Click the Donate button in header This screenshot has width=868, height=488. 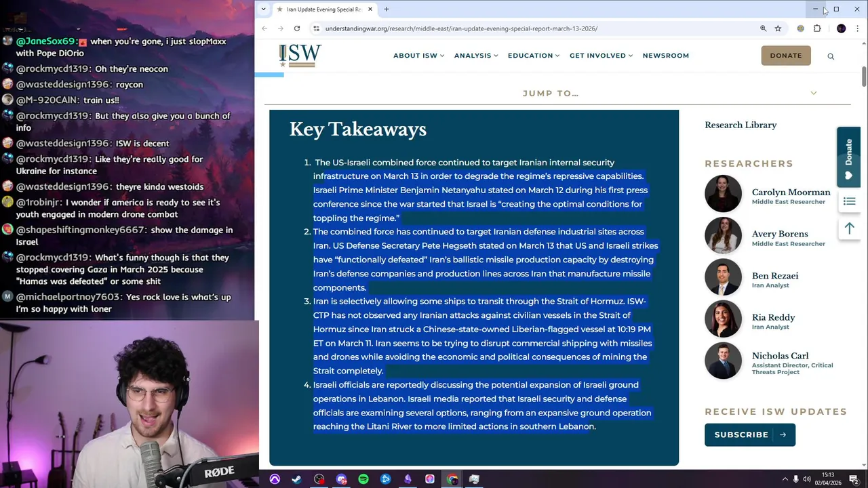786,56
